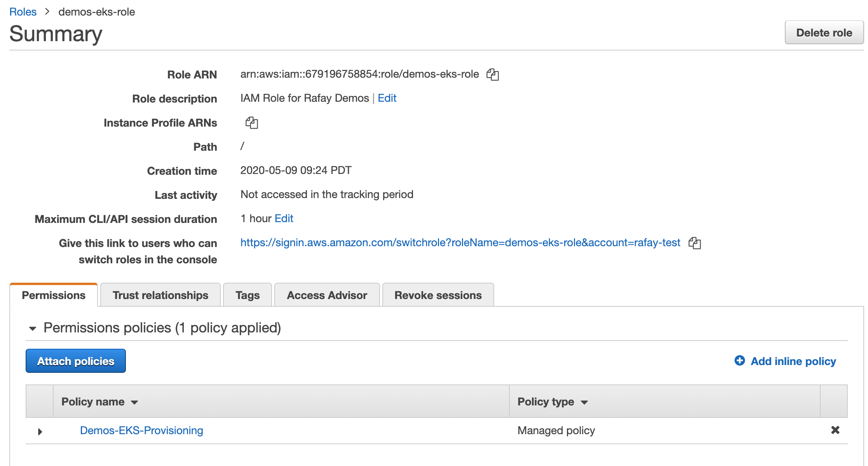Image resolution: width=868 pixels, height=466 pixels.
Task: Click the plus icon for inline policy
Action: pos(740,361)
